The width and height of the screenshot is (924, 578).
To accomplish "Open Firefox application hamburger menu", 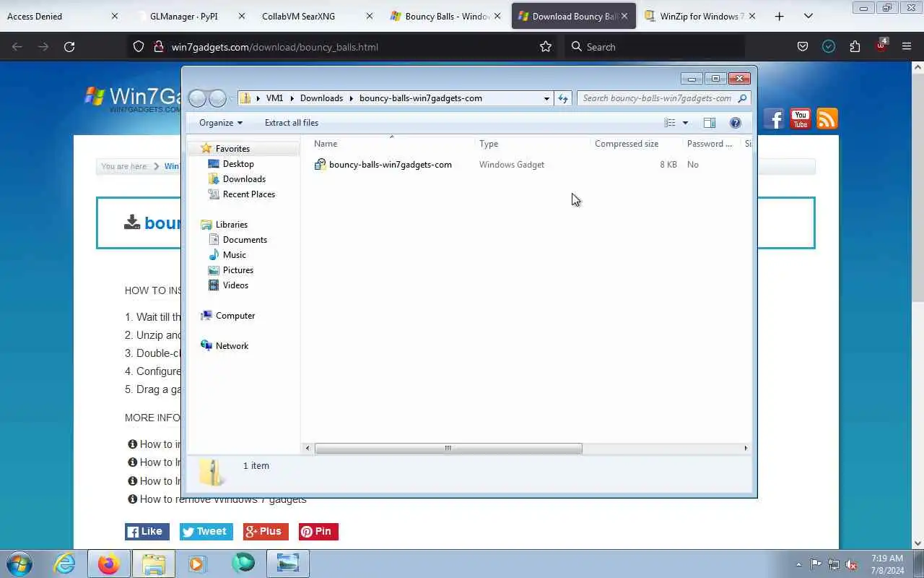I will (907, 47).
